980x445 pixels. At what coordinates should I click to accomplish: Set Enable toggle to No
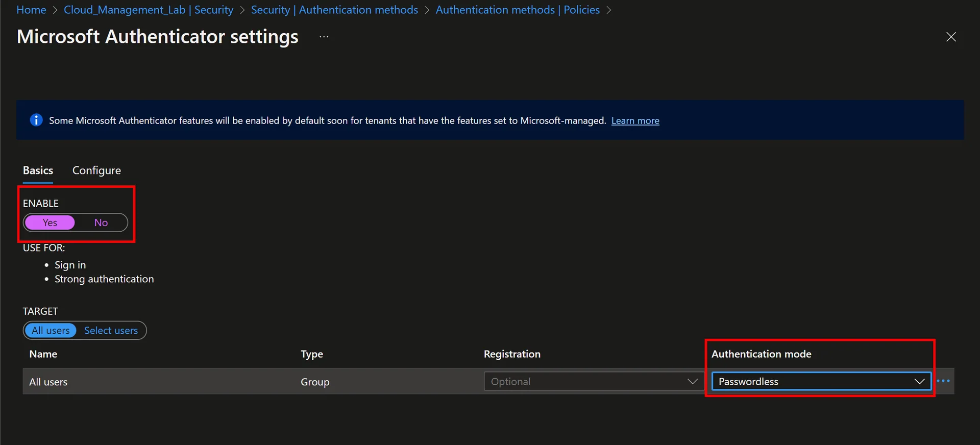101,222
